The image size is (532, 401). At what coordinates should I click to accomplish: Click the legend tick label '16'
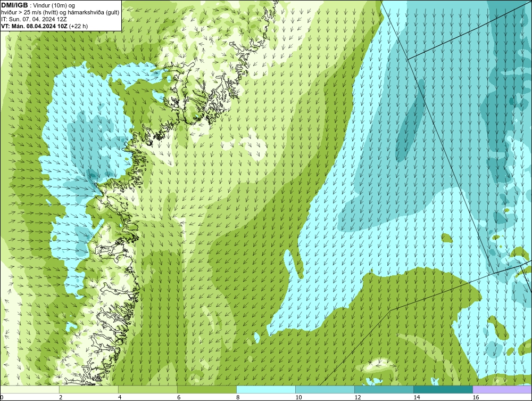(x=476, y=397)
